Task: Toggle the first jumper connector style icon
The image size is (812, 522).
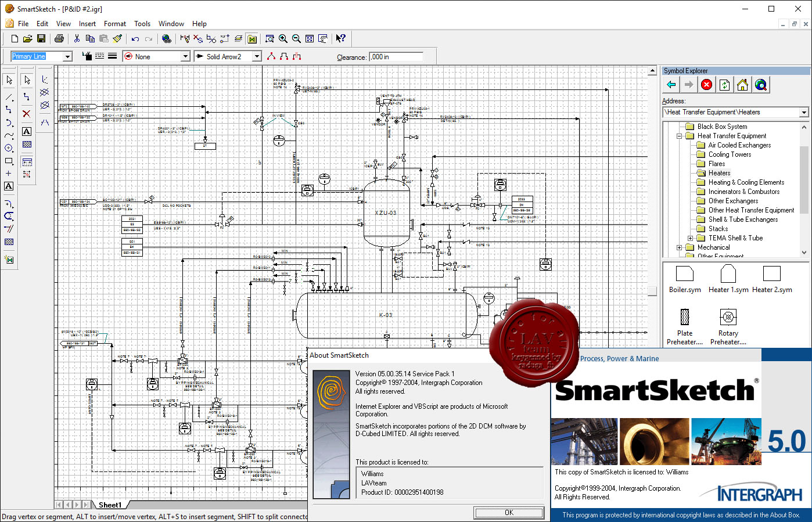Action: [x=271, y=56]
